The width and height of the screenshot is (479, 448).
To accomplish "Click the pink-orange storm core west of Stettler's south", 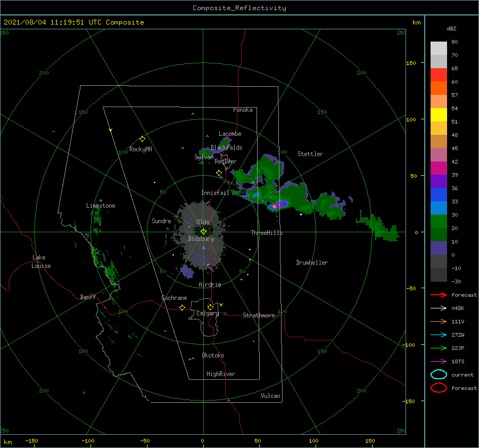I will click(x=274, y=206).
